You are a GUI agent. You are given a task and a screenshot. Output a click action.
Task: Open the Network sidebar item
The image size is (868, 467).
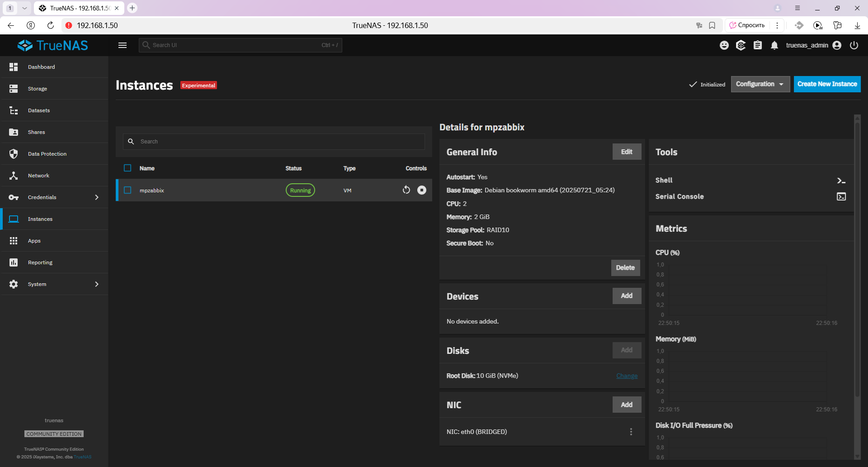[x=54, y=176]
